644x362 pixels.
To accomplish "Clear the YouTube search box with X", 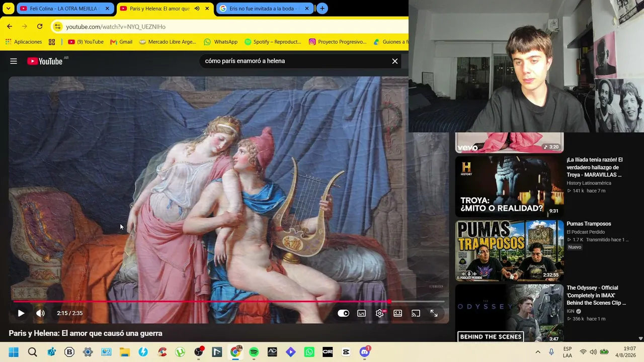I will [395, 61].
